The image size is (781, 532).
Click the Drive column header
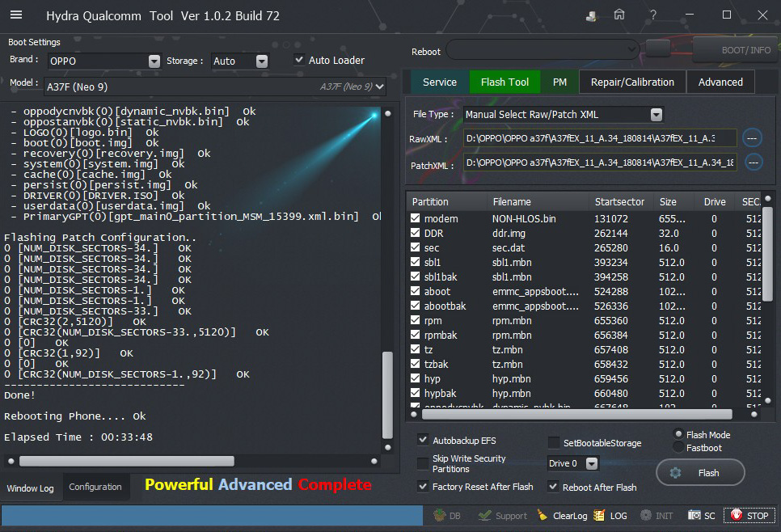tap(715, 202)
